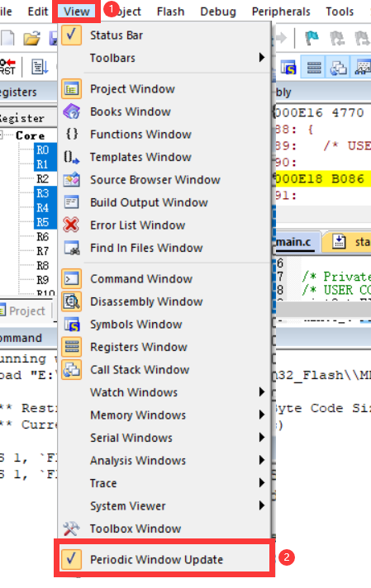Click the Templates Window icon
The image size is (371, 588).
(x=71, y=157)
